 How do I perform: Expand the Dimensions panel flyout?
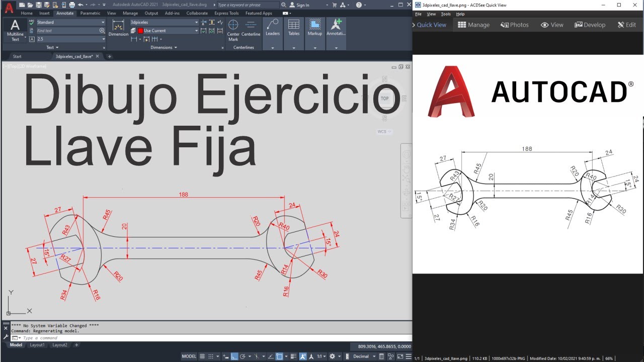tap(164, 48)
